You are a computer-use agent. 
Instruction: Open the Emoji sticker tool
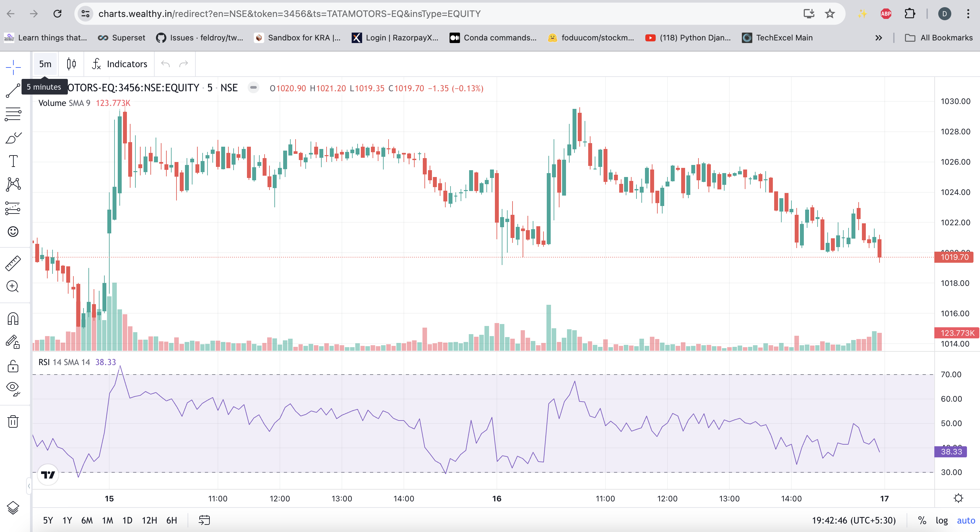[x=13, y=231]
